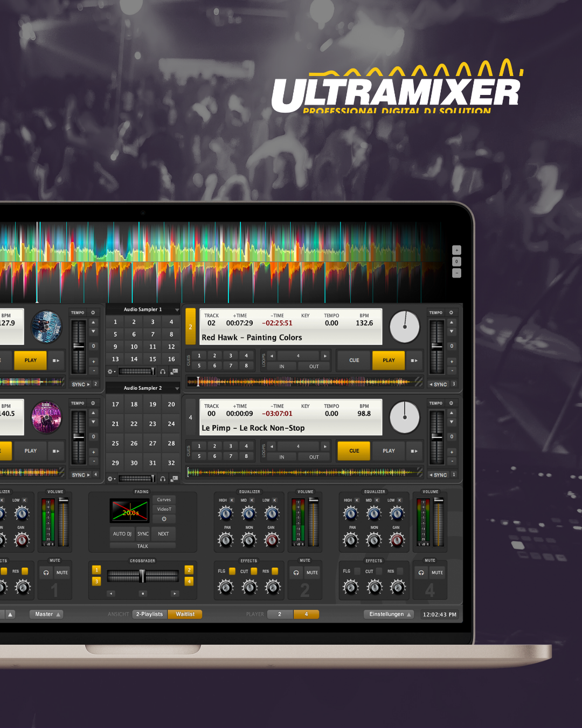
Task: Assign deck 1 to left crossfader side
Action: 96,570
